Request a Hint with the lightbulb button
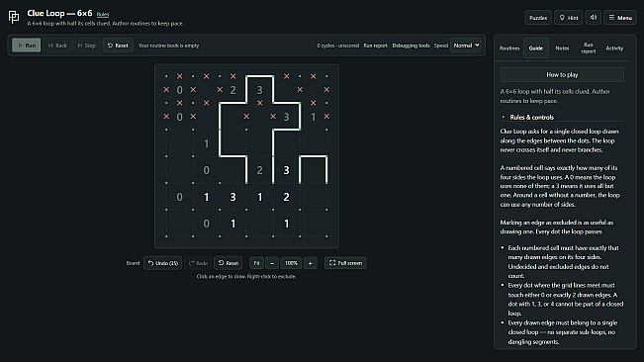Screen dimensions: 644x362 [x=569, y=18]
